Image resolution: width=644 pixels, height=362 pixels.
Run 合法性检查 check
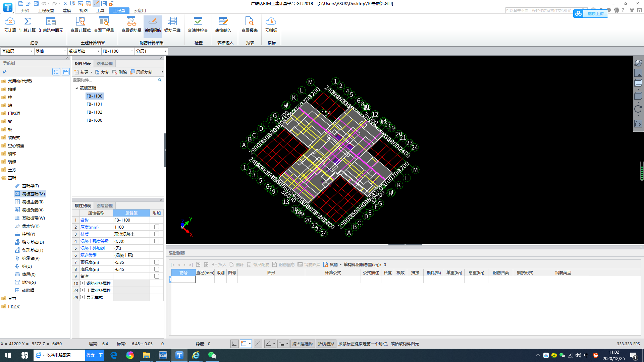tap(198, 25)
